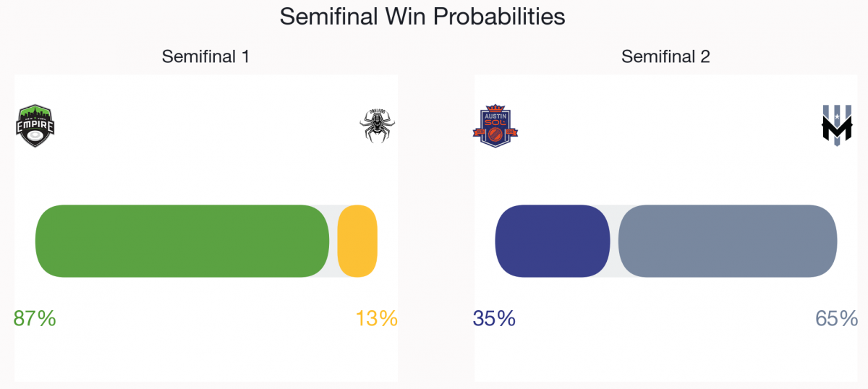Click the M shield logo with star
This screenshot has height=389, width=868.
837,126
